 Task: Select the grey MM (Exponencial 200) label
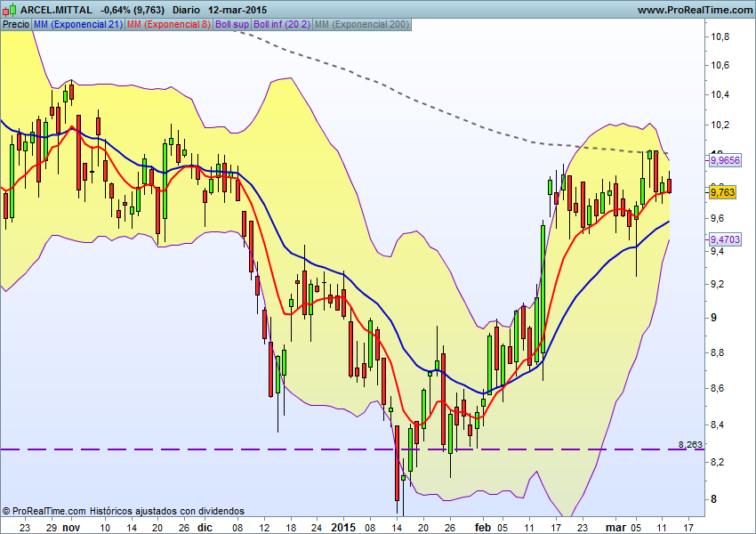coord(361,24)
